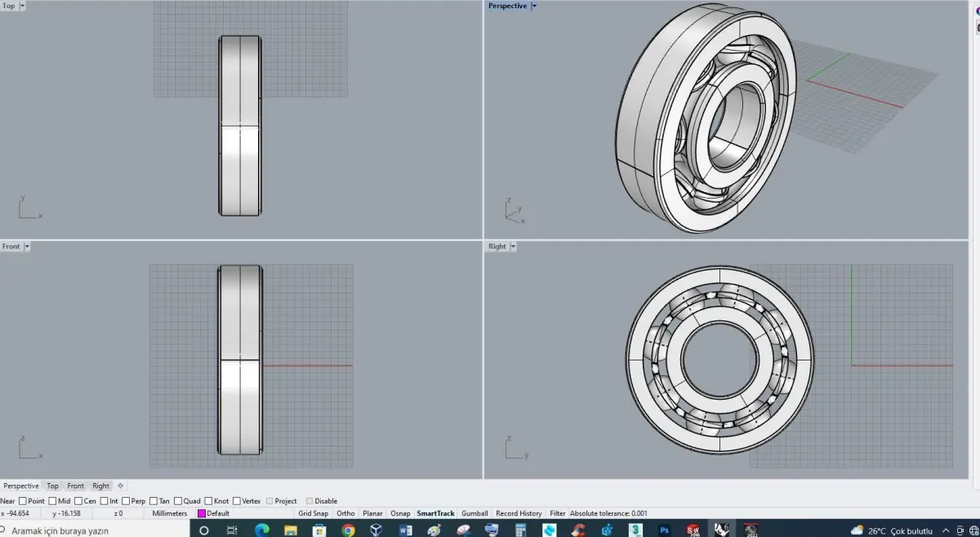Viewport: 980px width, 537px height.
Task: Toggle SmartTrack in the status bar
Action: pyautogui.click(x=435, y=513)
